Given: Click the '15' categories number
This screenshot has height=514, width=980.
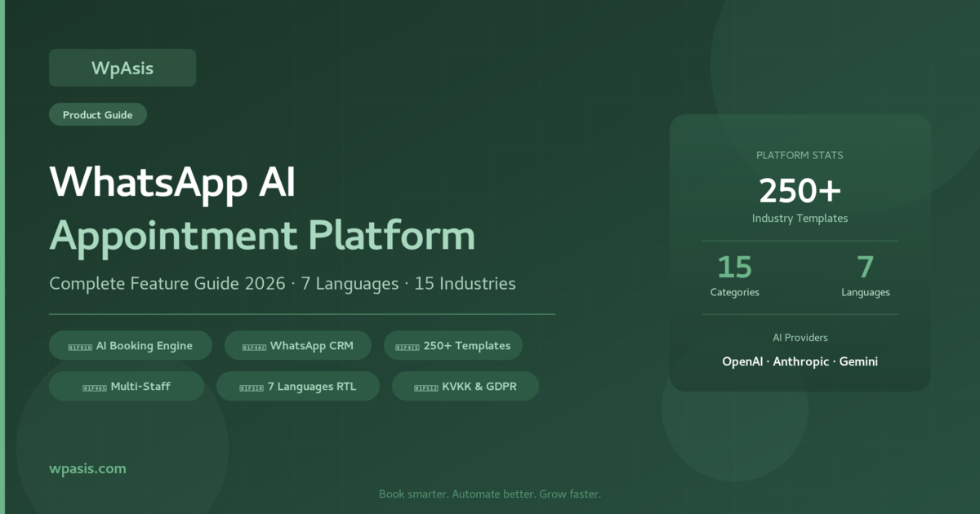Looking at the screenshot, I should 735,267.
